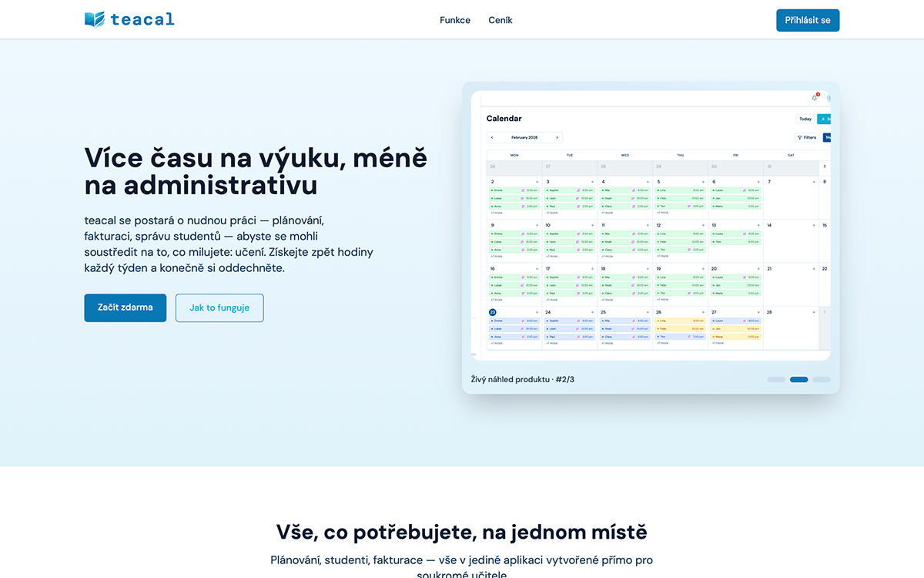
Task: Add event with plus on February 4
Action: 648,182
